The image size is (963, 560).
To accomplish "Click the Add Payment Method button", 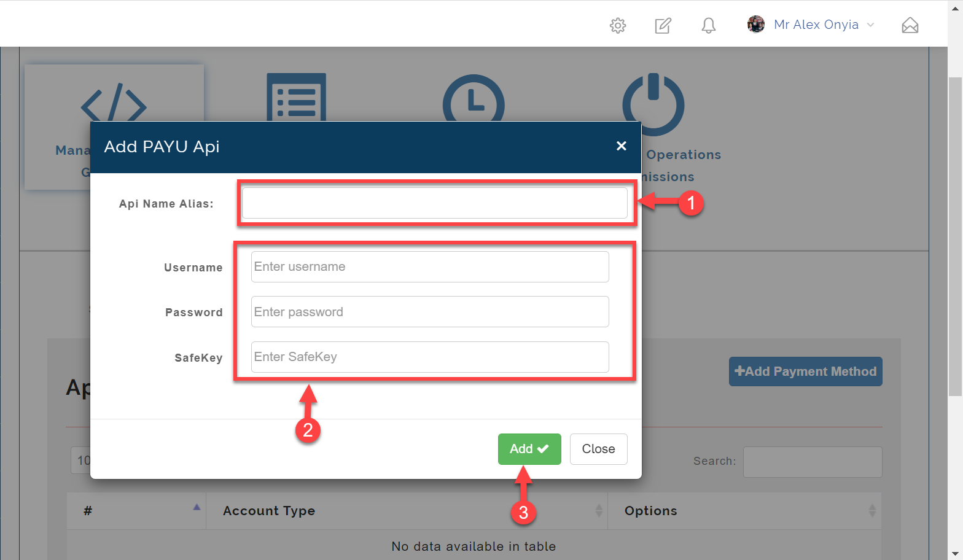I will pos(806,371).
